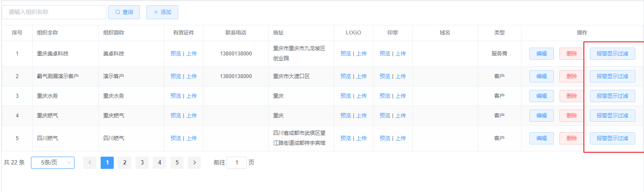Open the 5条/页 page size dropdown
The width and height of the screenshot is (644, 192).
53,163
